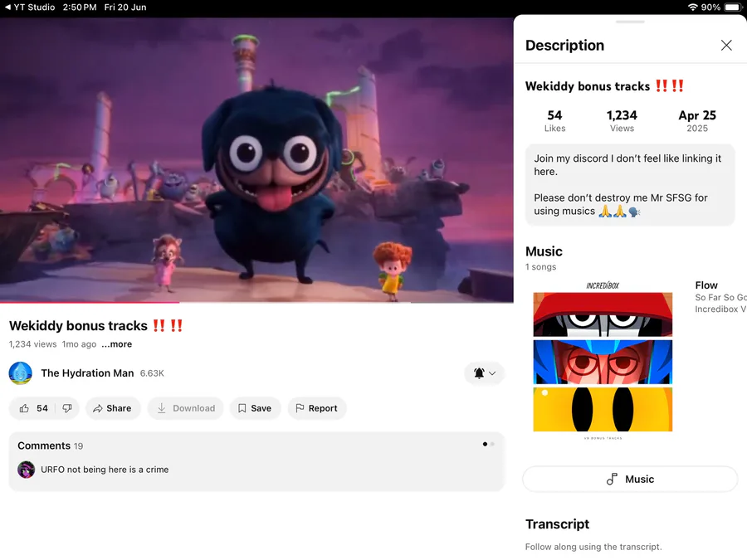Expand description via ...more link
The width and height of the screenshot is (747, 560).
point(117,343)
